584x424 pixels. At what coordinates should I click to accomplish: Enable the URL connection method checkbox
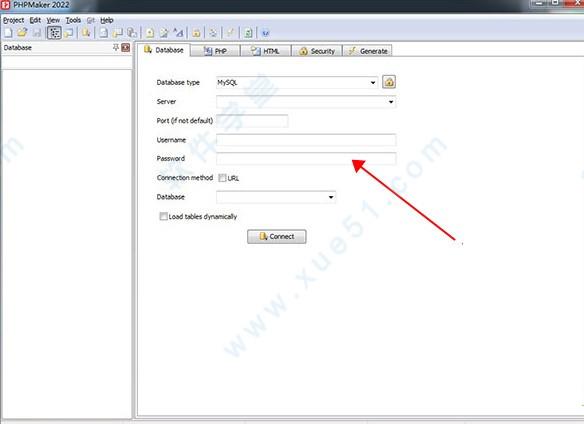coord(222,178)
